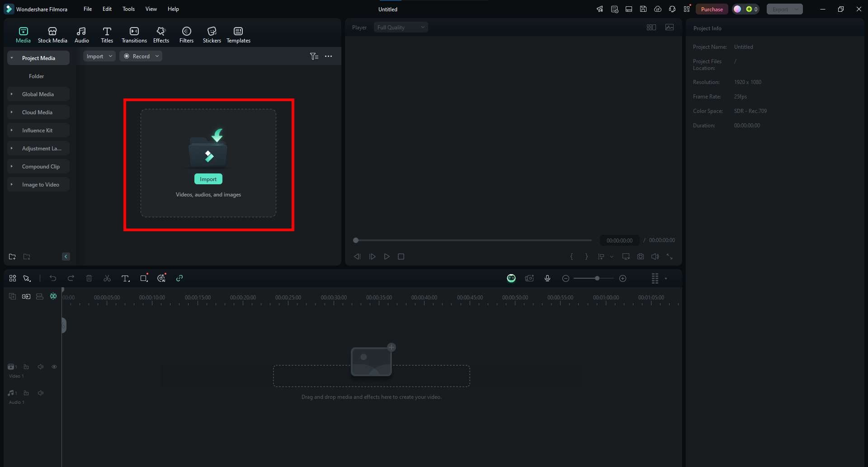Viewport: 868px width, 467px height.
Task: Select the Text tool in timeline toolbar
Action: 126,279
